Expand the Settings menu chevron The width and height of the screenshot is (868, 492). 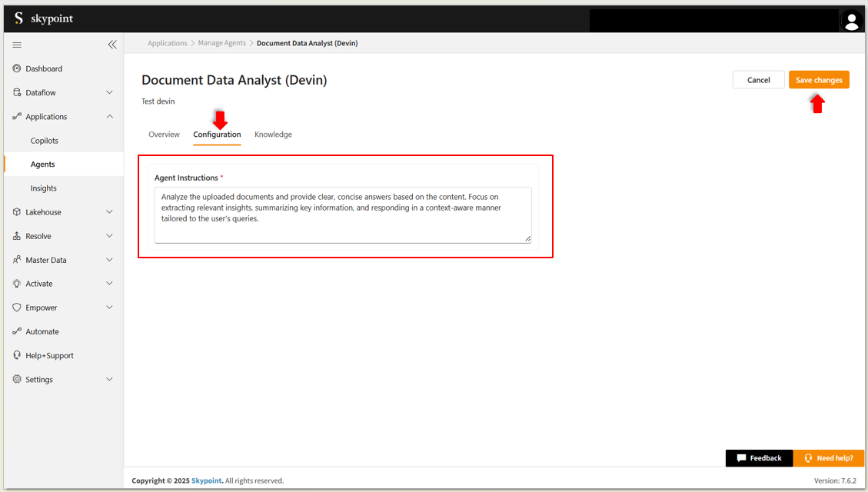109,379
